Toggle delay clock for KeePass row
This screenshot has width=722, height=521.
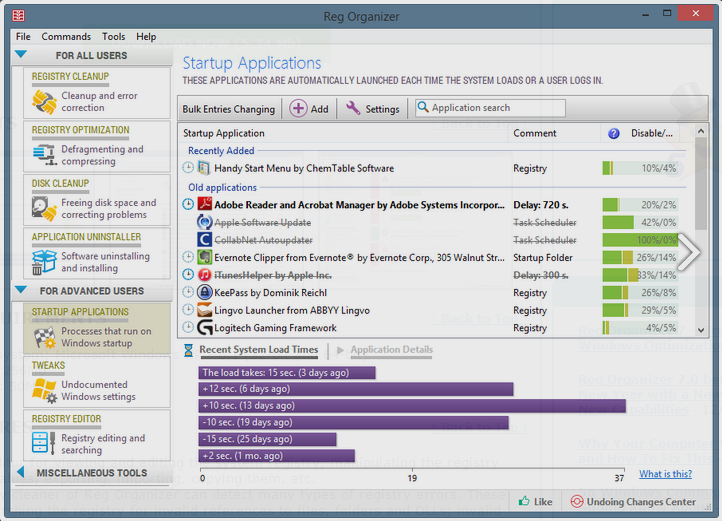(188, 292)
